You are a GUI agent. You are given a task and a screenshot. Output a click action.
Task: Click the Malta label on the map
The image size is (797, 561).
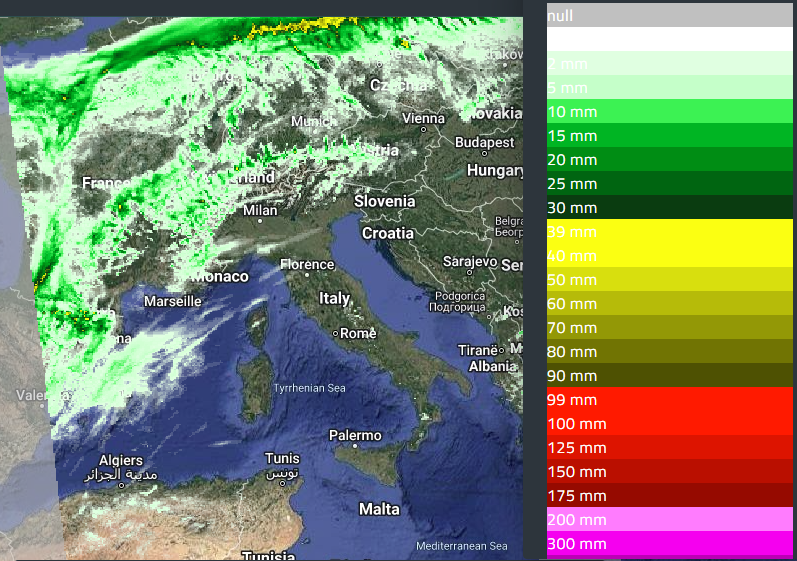(x=379, y=509)
